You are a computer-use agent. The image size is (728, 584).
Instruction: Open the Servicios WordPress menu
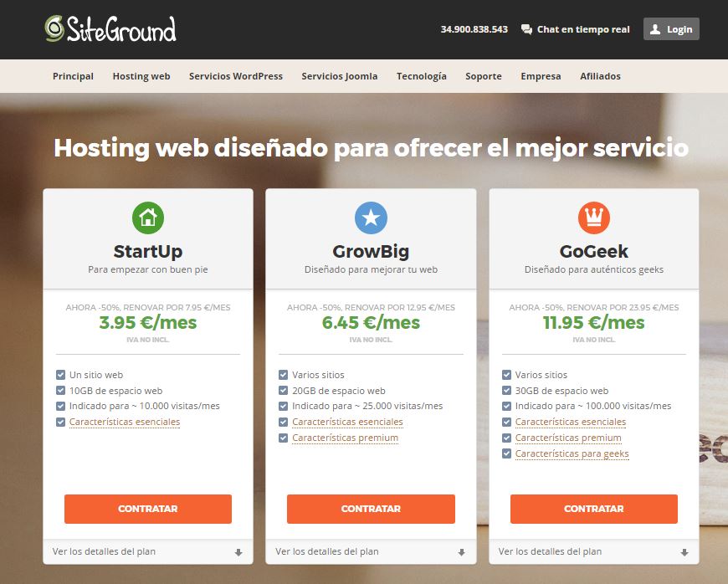(x=236, y=76)
